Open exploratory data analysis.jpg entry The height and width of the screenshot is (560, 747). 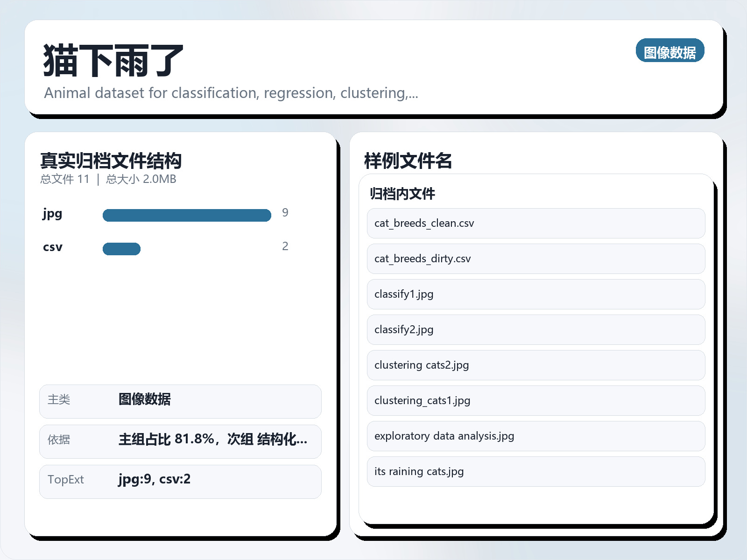click(x=536, y=436)
